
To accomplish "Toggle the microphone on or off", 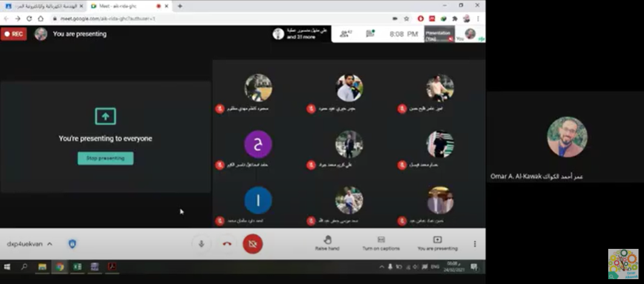I will [201, 244].
